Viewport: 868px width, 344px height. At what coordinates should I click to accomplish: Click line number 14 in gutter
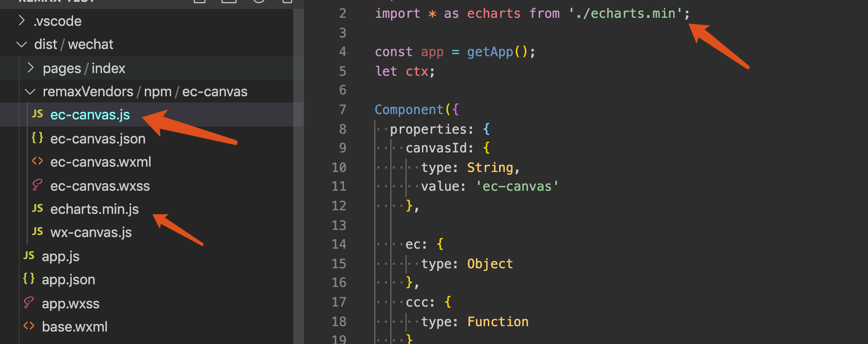click(339, 244)
